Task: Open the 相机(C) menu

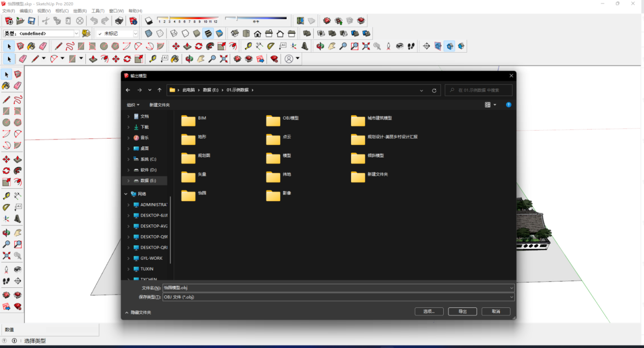Action: click(62, 11)
